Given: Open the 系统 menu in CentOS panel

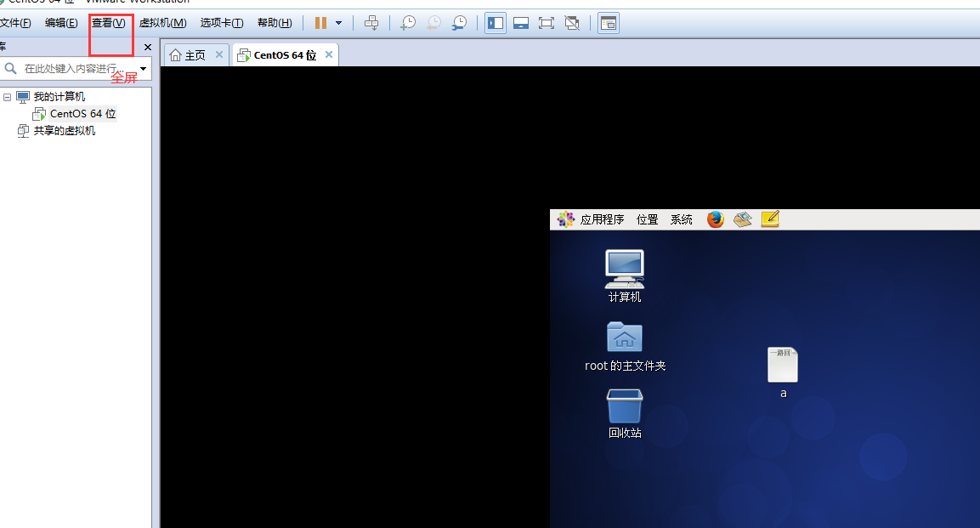Looking at the screenshot, I should point(682,219).
